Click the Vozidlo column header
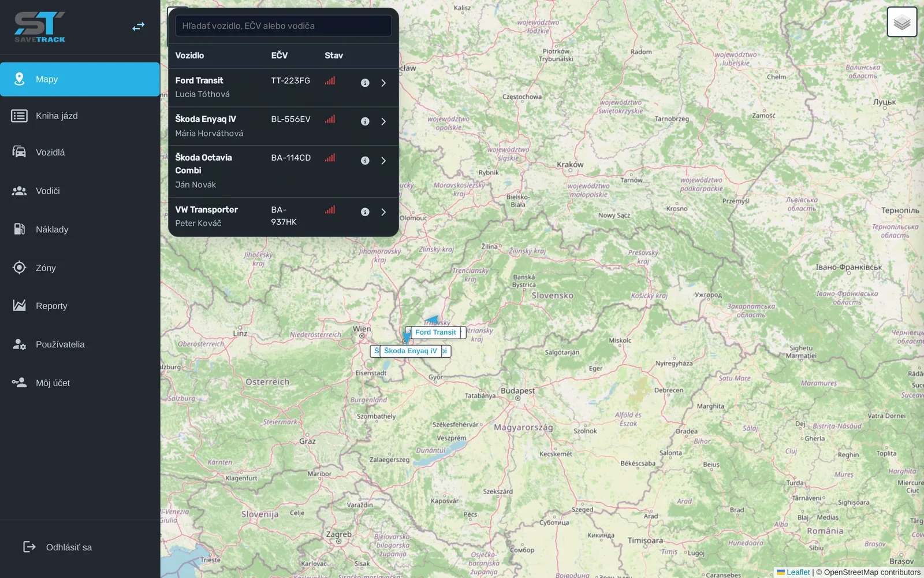The width and height of the screenshot is (924, 578). tap(189, 55)
